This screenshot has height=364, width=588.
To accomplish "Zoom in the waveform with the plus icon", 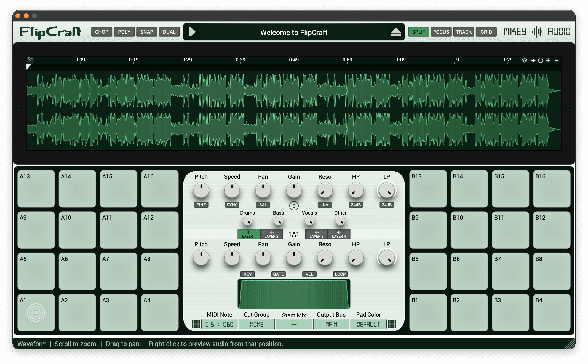I will (x=548, y=60).
